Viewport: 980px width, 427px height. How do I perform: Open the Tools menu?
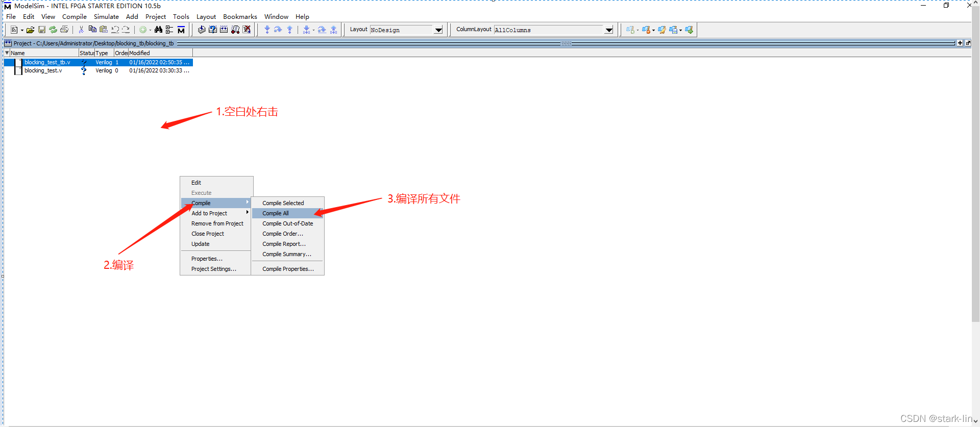[181, 17]
